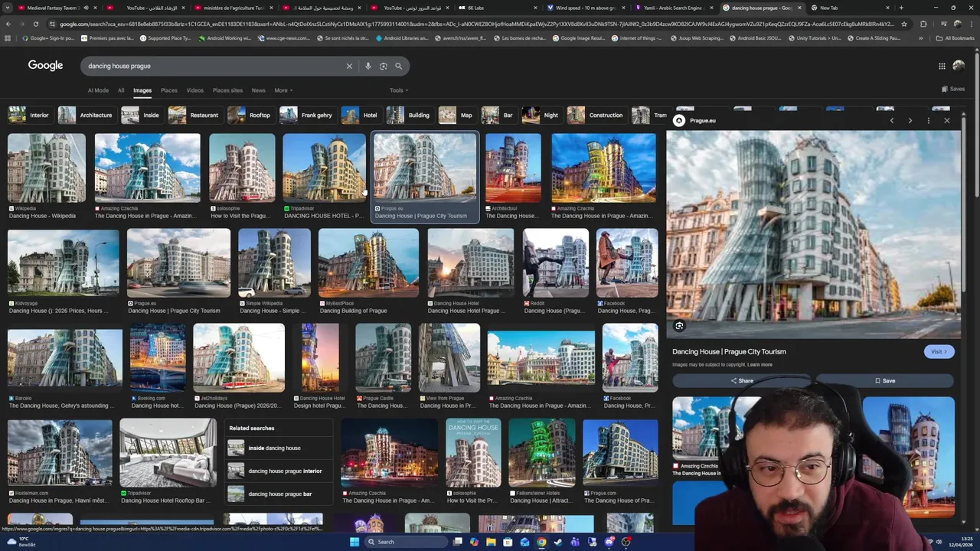Go to next image in preview panel

point(910,120)
